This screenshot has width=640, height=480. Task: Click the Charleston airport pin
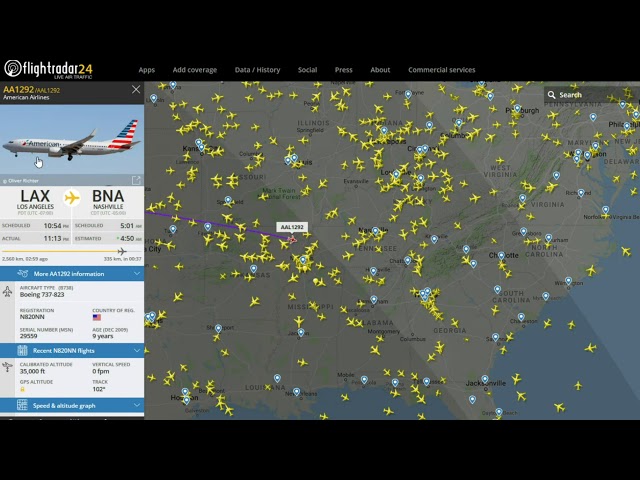click(x=521, y=317)
